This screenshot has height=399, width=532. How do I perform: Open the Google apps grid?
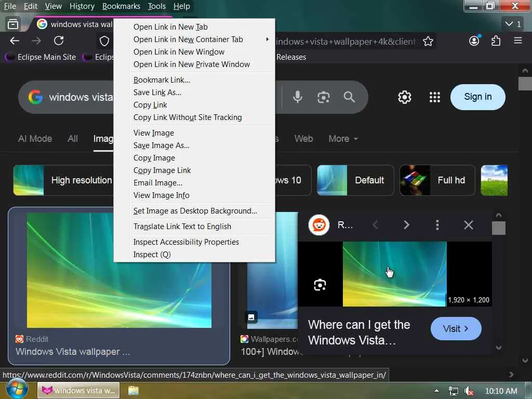[435, 97]
